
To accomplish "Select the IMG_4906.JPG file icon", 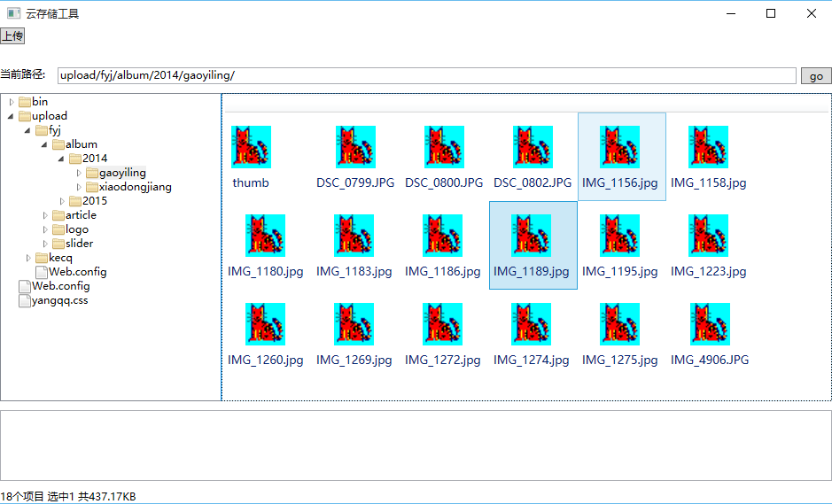I will pyautogui.click(x=710, y=324).
